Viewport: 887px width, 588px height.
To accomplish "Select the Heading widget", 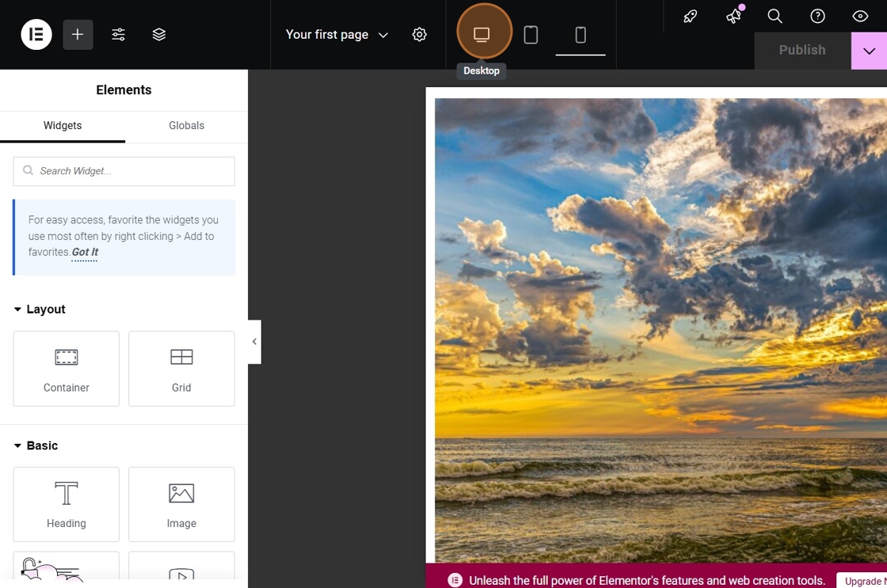I will pyautogui.click(x=67, y=504).
